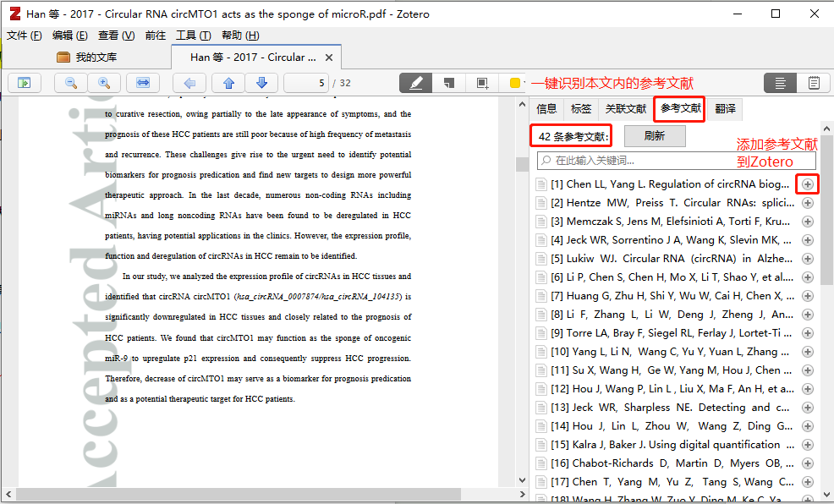Add reference [8] Li F to Zotero

[x=808, y=315]
